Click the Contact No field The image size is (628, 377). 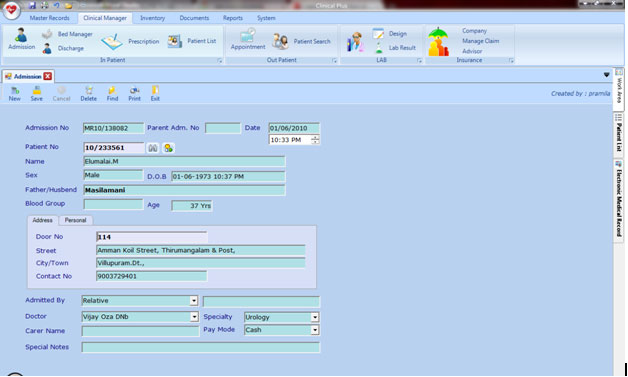tap(151, 276)
